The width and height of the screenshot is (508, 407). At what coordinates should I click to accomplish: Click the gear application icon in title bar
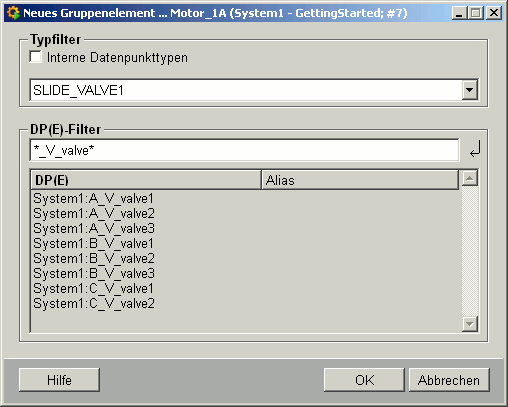point(13,13)
